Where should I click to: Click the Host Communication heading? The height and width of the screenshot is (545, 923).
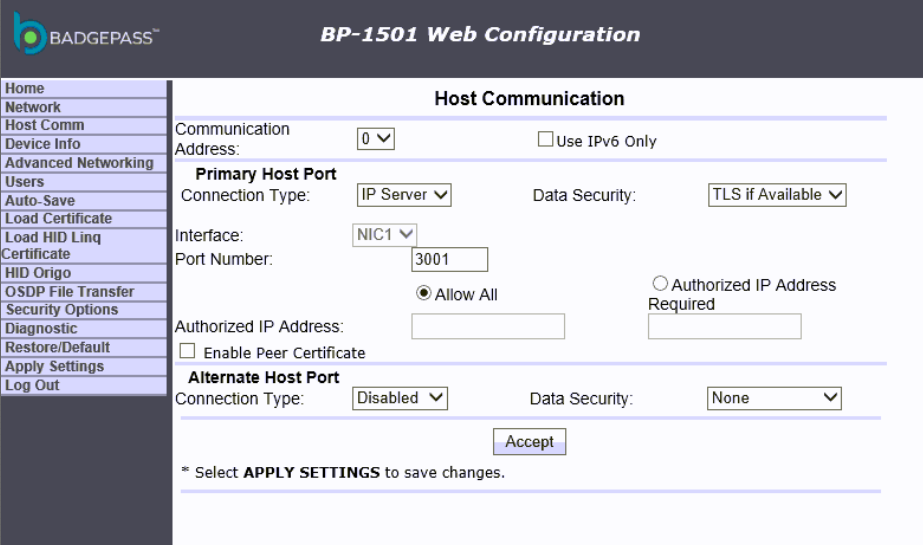tap(529, 98)
